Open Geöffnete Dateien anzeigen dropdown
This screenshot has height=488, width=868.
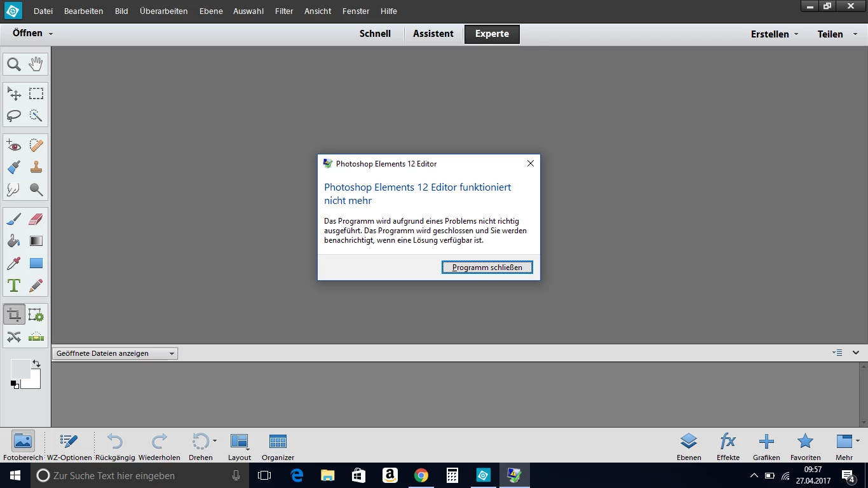(115, 353)
